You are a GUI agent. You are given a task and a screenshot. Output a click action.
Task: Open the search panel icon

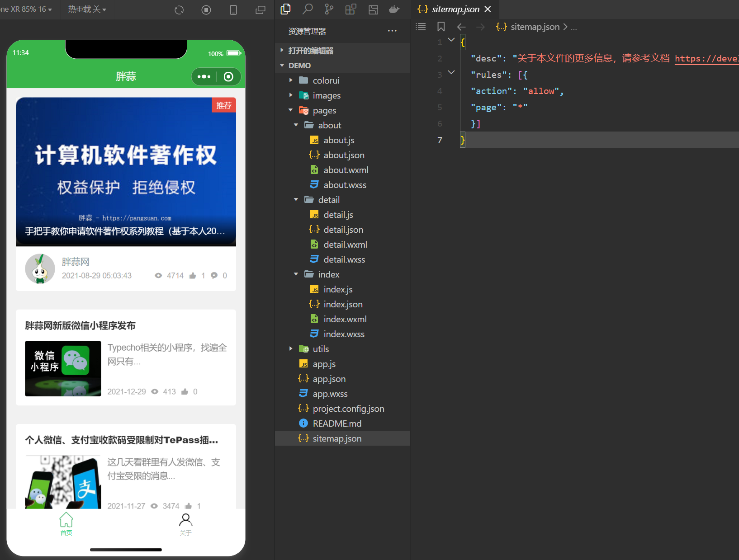pyautogui.click(x=308, y=9)
